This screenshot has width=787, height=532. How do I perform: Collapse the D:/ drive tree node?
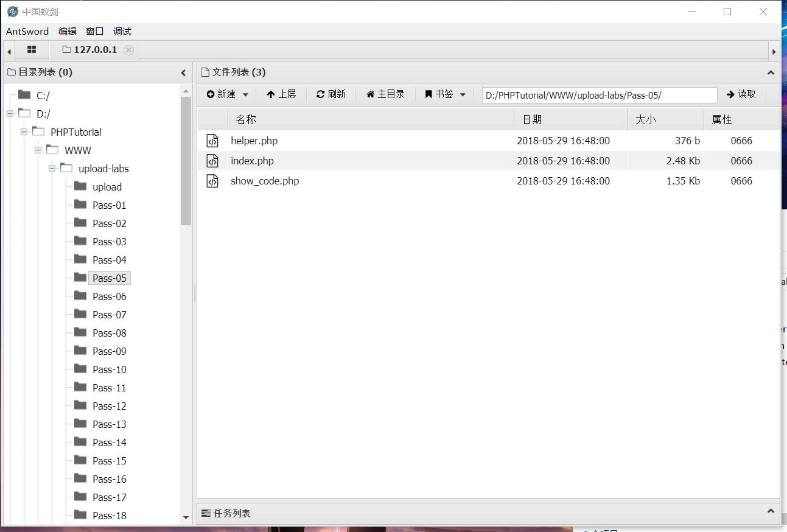tap(10, 113)
